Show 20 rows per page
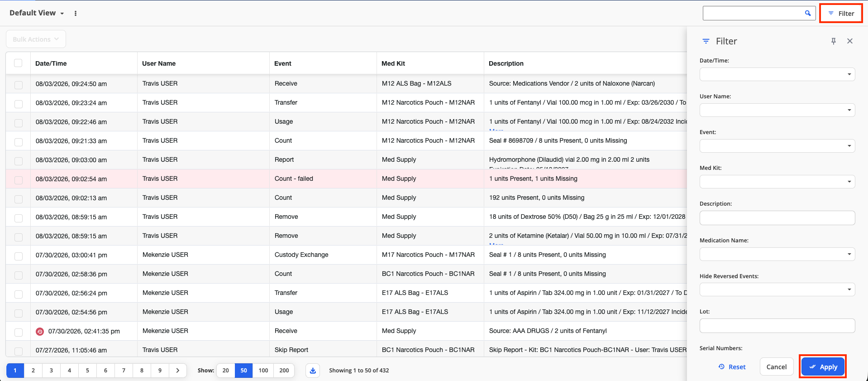Image resolution: width=868 pixels, height=381 pixels. (x=226, y=371)
